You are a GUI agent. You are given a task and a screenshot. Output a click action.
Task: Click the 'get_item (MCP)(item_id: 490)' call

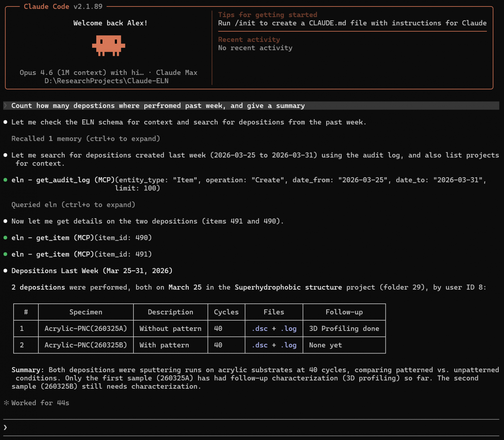[94, 238]
